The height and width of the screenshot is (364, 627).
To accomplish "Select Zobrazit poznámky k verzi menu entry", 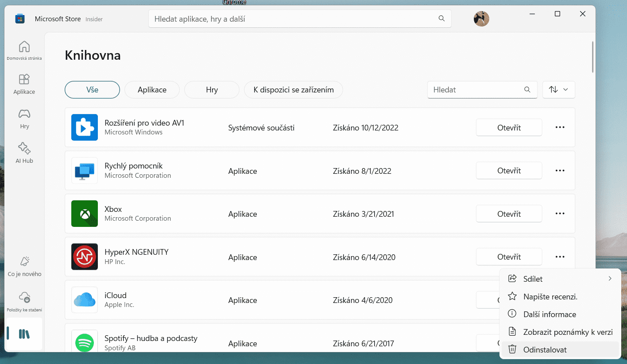I will click(567, 332).
